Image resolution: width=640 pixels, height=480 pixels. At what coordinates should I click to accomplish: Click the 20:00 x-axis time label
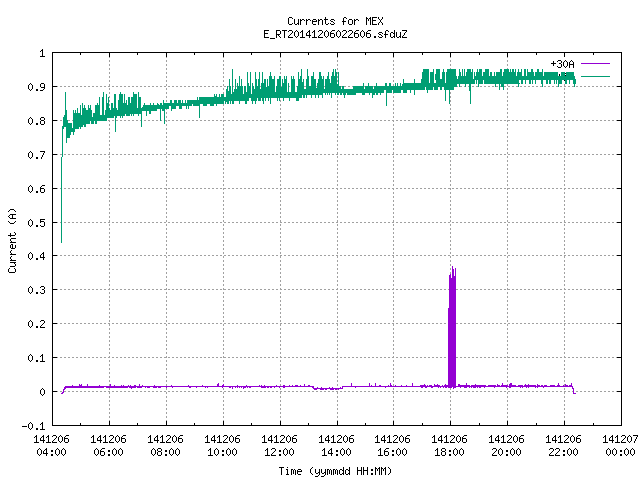tap(506, 452)
